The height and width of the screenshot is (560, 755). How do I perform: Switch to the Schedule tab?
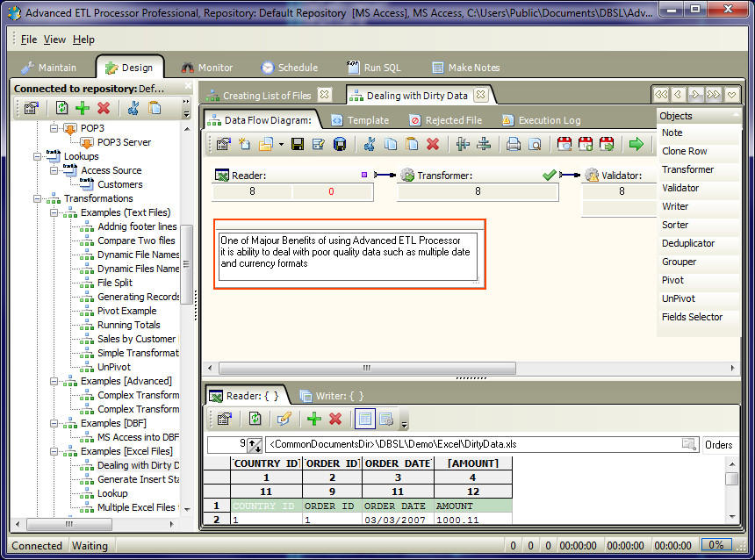coord(289,68)
